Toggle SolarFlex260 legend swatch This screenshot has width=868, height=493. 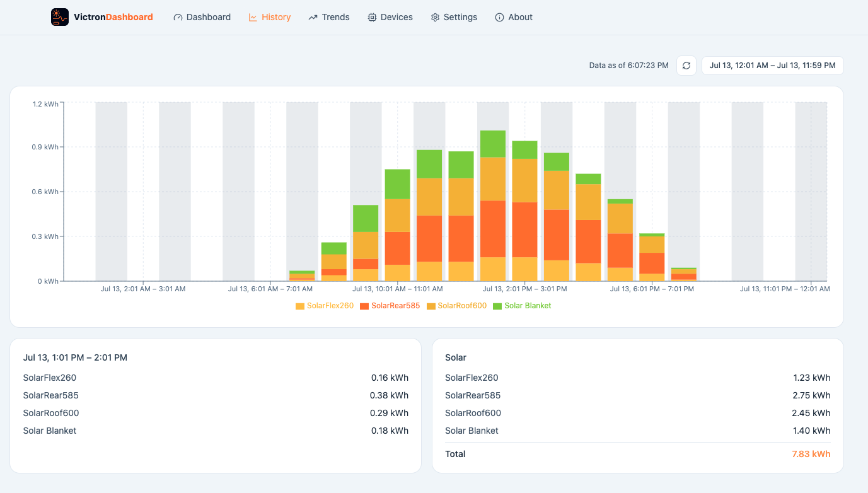pyautogui.click(x=300, y=306)
